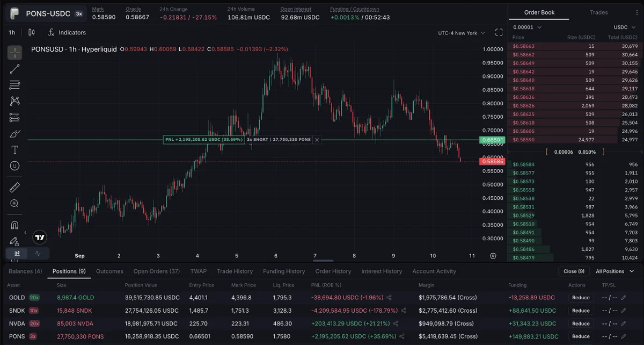The height and width of the screenshot is (345, 644).
Task: Edit TP/SL for the NVDA position
Action: pos(624,324)
